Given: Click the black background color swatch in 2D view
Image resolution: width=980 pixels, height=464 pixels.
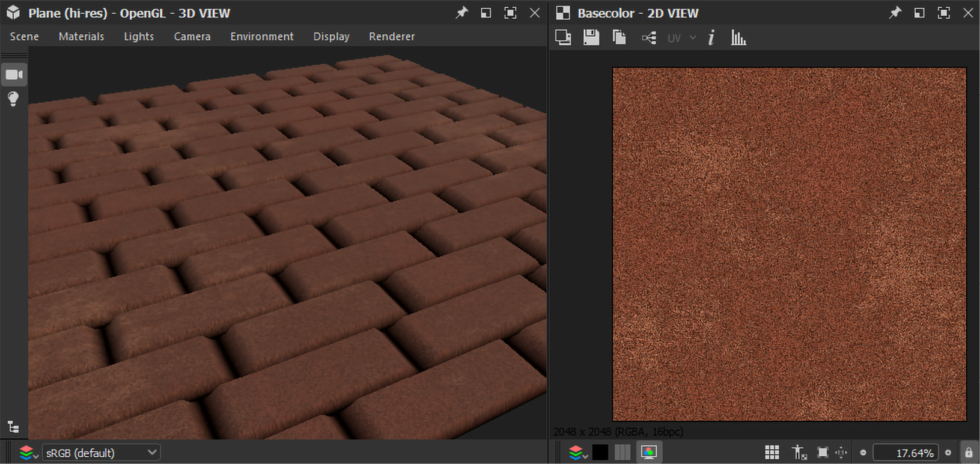Looking at the screenshot, I should click(x=600, y=452).
